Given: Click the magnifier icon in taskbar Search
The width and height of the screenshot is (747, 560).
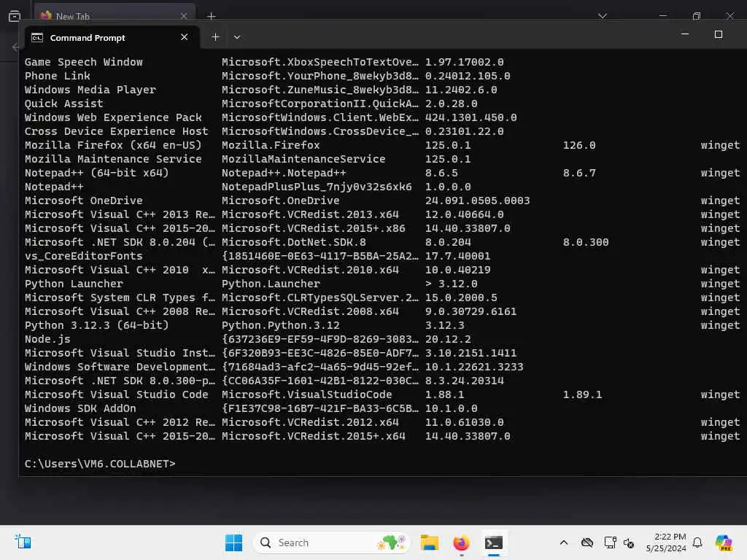Looking at the screenshot, I should (266, 542).
